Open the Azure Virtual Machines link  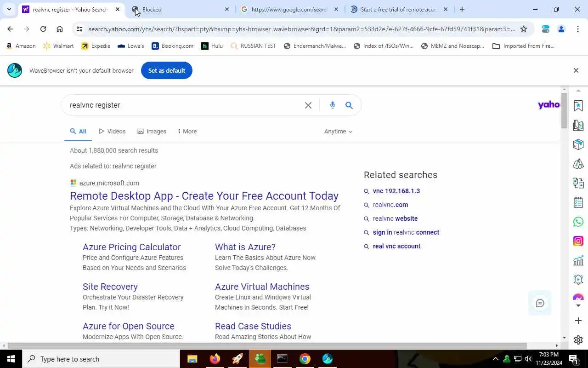[262, 287]
